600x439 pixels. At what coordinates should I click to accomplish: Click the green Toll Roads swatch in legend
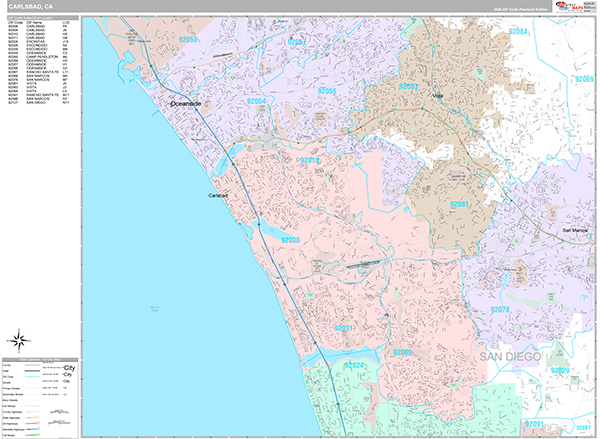coord(33,434)
